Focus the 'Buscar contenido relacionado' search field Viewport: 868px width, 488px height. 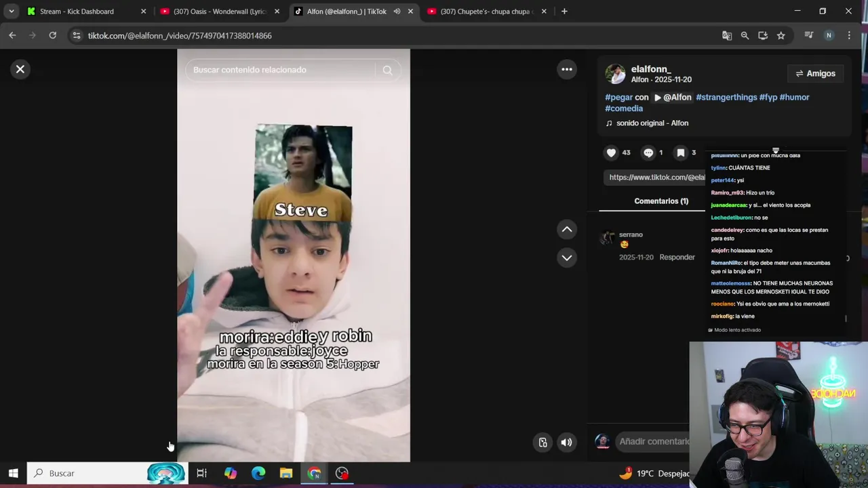tap(281, 70)
